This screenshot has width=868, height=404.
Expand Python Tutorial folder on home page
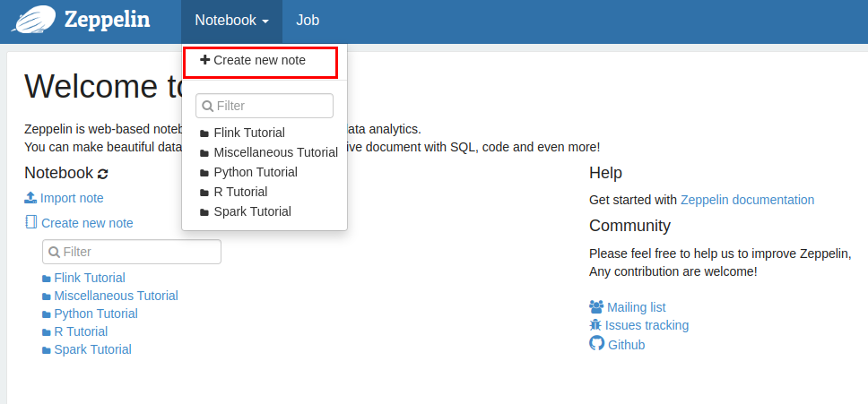96,314
